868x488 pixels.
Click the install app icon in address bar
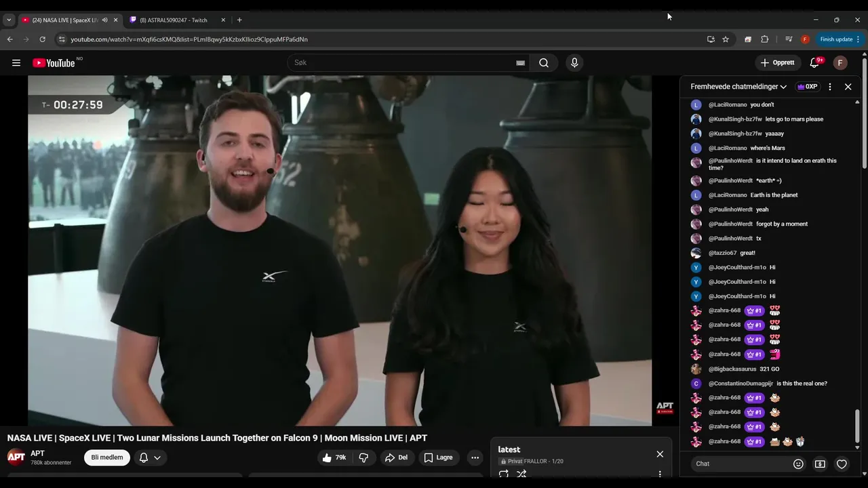[x=711, y=39]
